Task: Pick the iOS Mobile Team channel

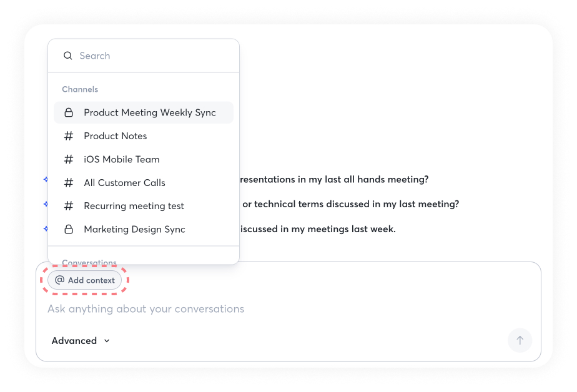Action: coord(122,159)
